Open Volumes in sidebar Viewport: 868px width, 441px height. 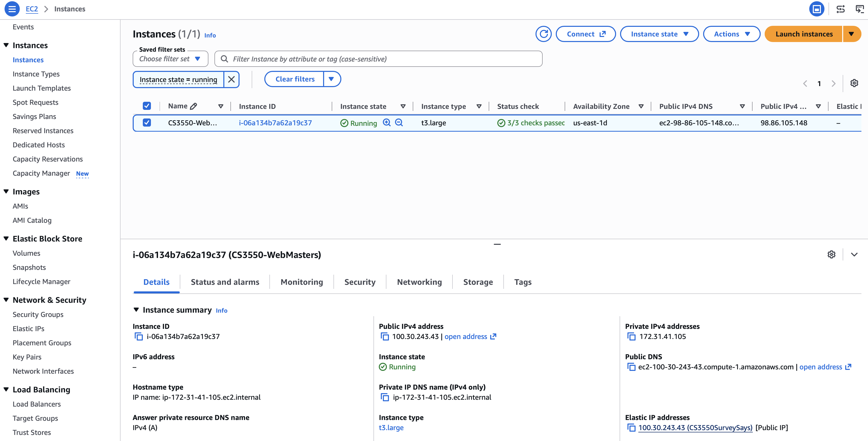(26, 253)
